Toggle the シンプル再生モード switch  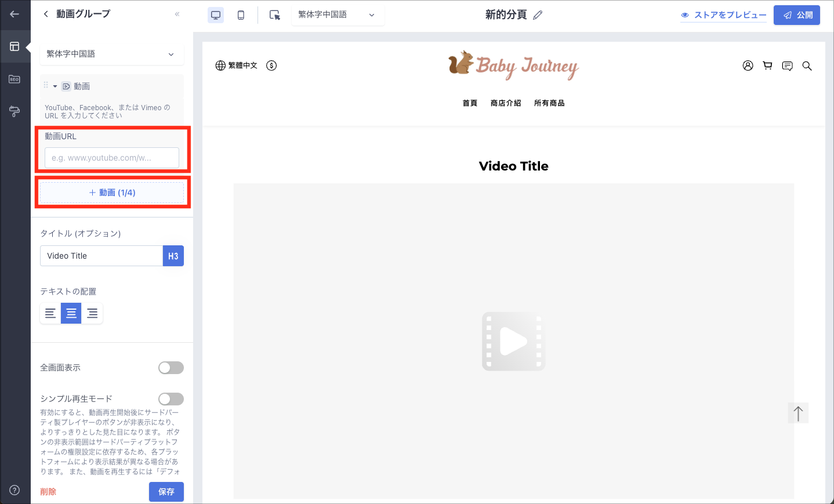pos(171,399)
